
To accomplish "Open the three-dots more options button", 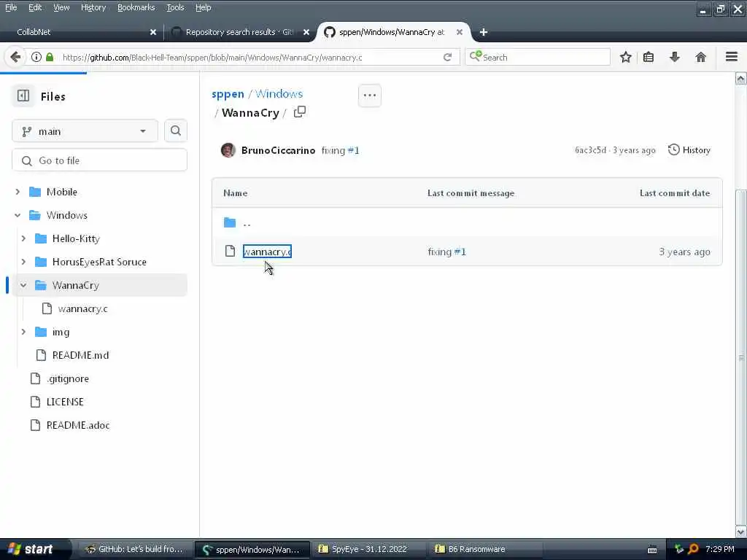I will 370,96.
